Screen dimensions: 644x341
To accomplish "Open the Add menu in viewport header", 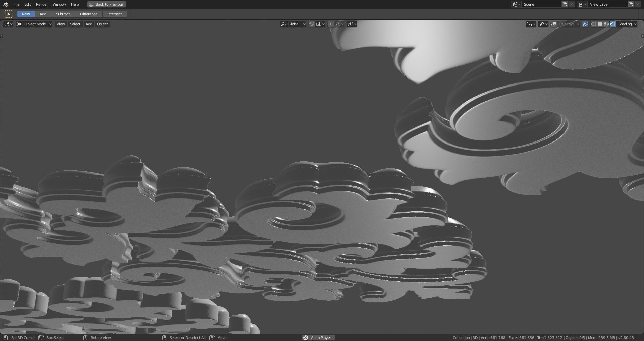I will pos(89,24).
